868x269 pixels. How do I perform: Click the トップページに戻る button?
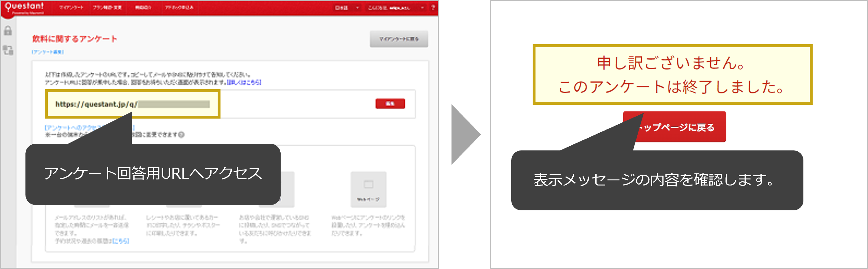coord(674,127)
